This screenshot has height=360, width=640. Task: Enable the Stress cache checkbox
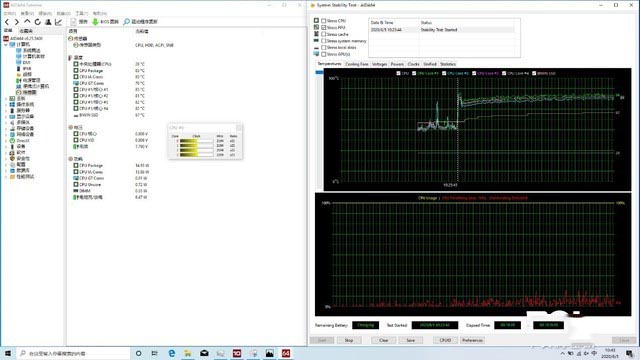click(x=324, y=34)
